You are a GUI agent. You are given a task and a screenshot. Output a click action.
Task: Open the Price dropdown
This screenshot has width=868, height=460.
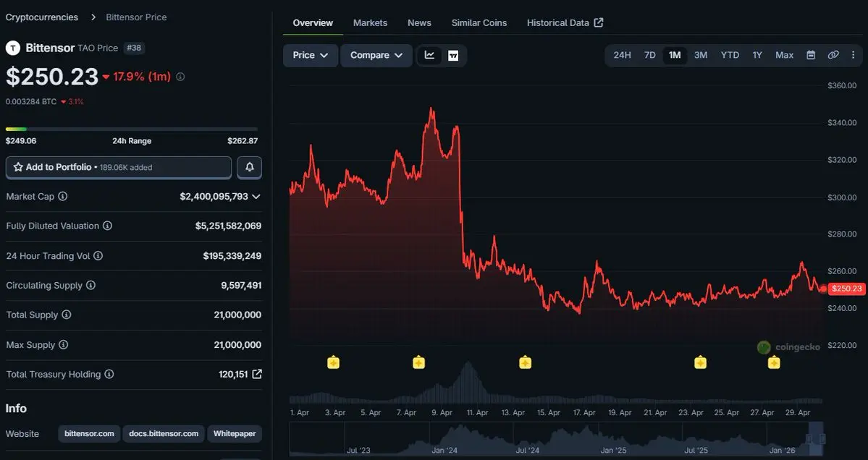coord(311,55)
